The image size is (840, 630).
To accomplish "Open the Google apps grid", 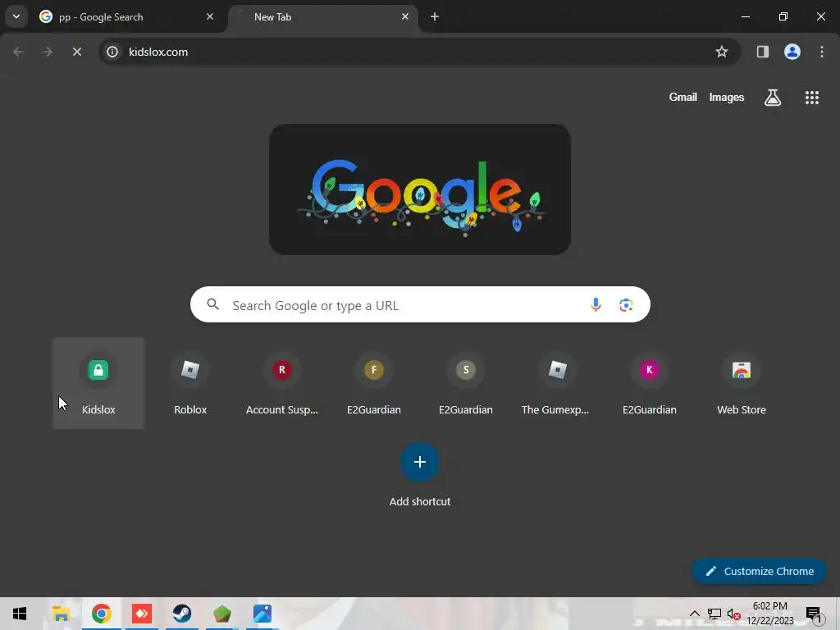I will tap(811, 98).
